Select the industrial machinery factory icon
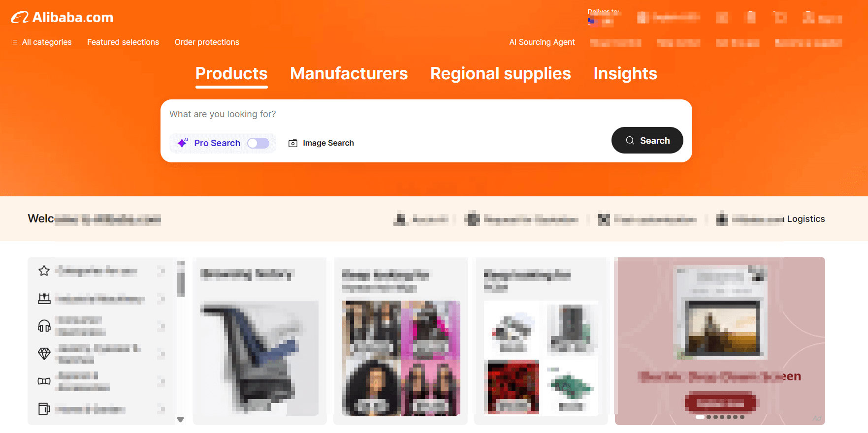Viewport: 868px width, 433px height. coord(44,298)
